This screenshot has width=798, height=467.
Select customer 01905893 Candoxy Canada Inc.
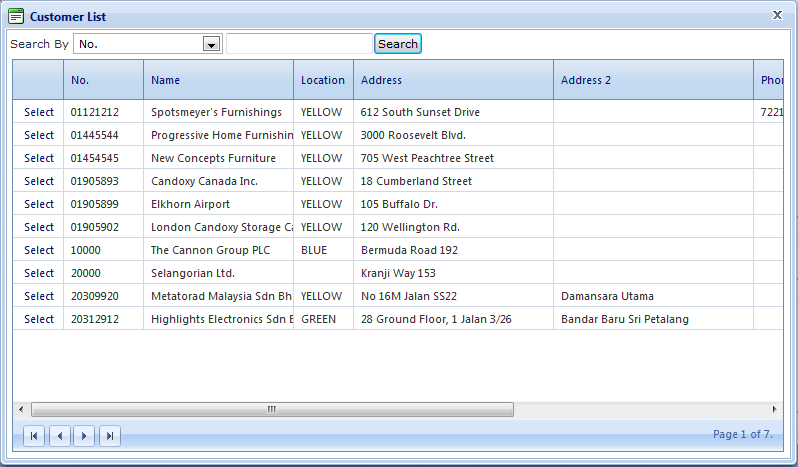point(39,181)
